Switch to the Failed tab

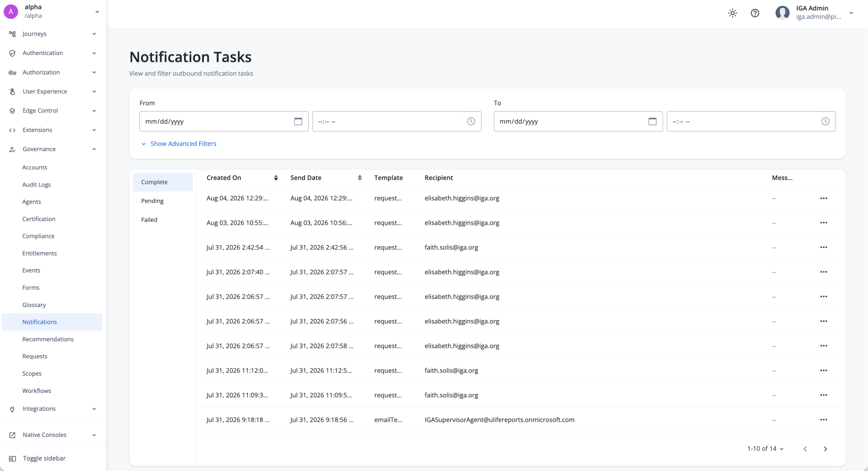[x=163, y=220]
